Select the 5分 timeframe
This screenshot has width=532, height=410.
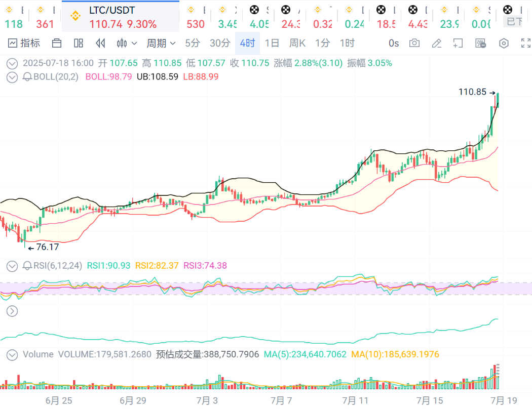tap(193, 44)
